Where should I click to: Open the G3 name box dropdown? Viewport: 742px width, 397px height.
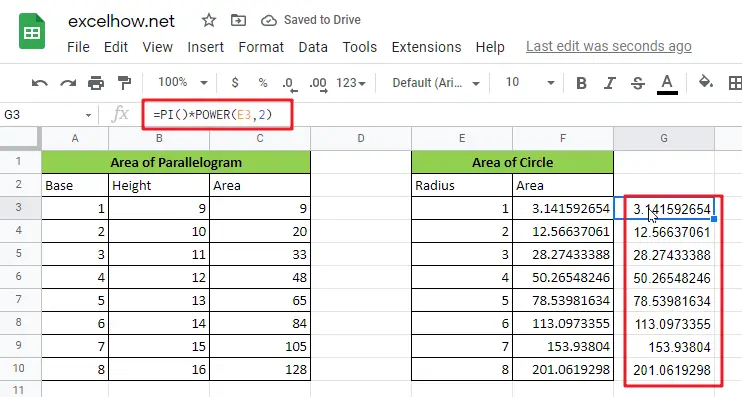88,115
